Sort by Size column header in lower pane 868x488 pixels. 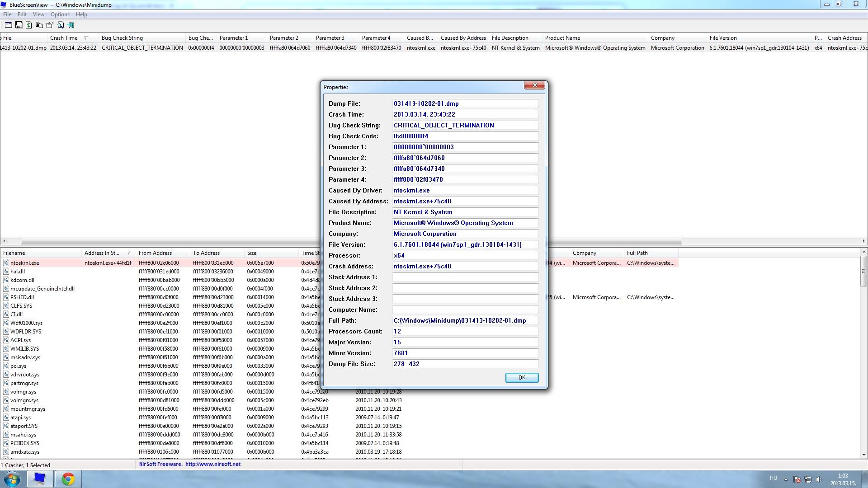coord(271,253)
